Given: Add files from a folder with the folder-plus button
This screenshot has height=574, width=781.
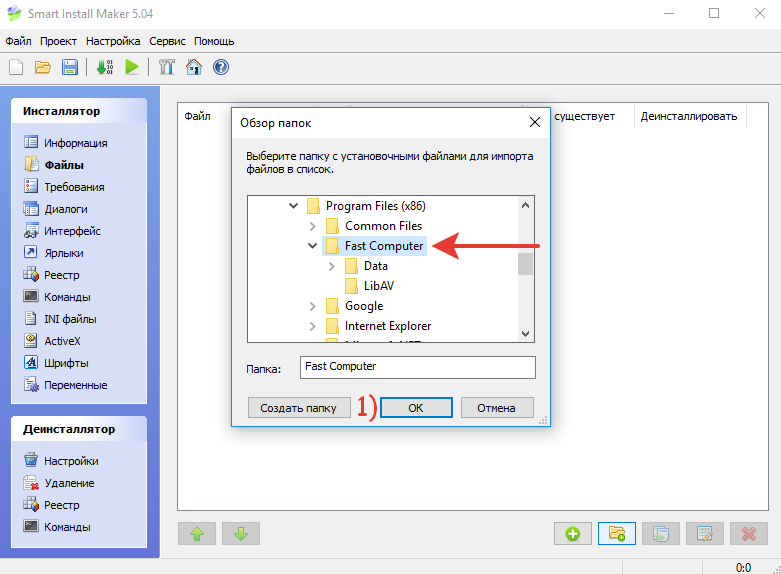Looking at the screenshot, I should tap(617, 534).
